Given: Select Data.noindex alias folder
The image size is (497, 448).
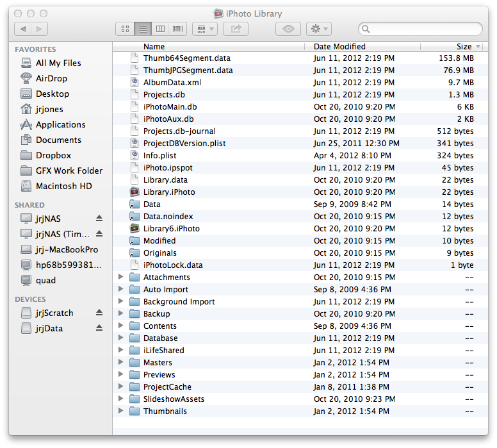Looking at the screenshot, I should click(300, 216).
